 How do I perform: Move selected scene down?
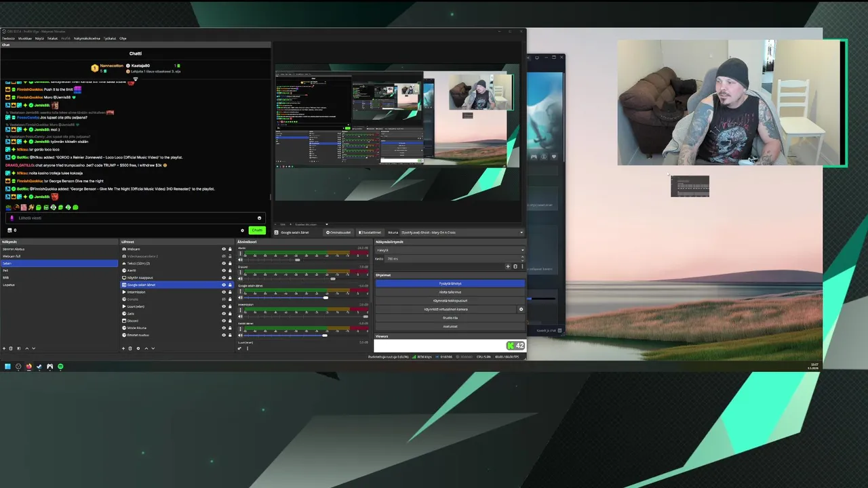pyautogui.click(x=33, y=348)
